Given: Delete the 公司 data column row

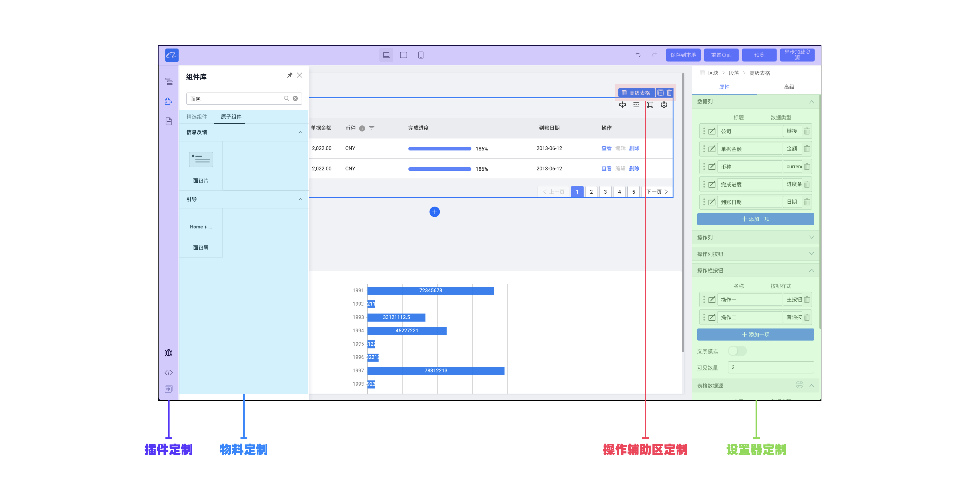Looking at the screenshot, I should 807,131.
